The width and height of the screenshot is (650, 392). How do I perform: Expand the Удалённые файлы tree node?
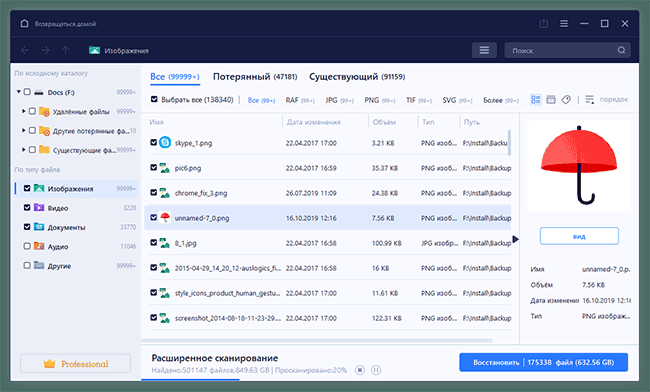24,111
